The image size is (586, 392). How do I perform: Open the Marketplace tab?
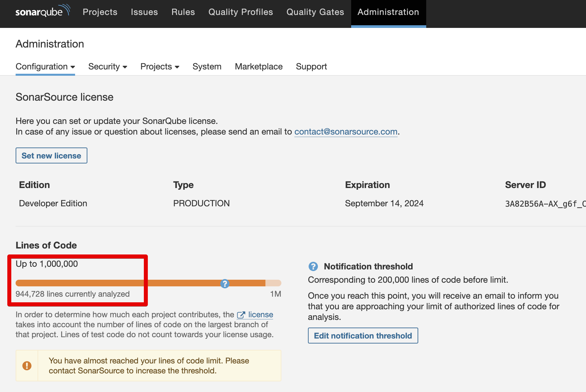pos(259,66)
